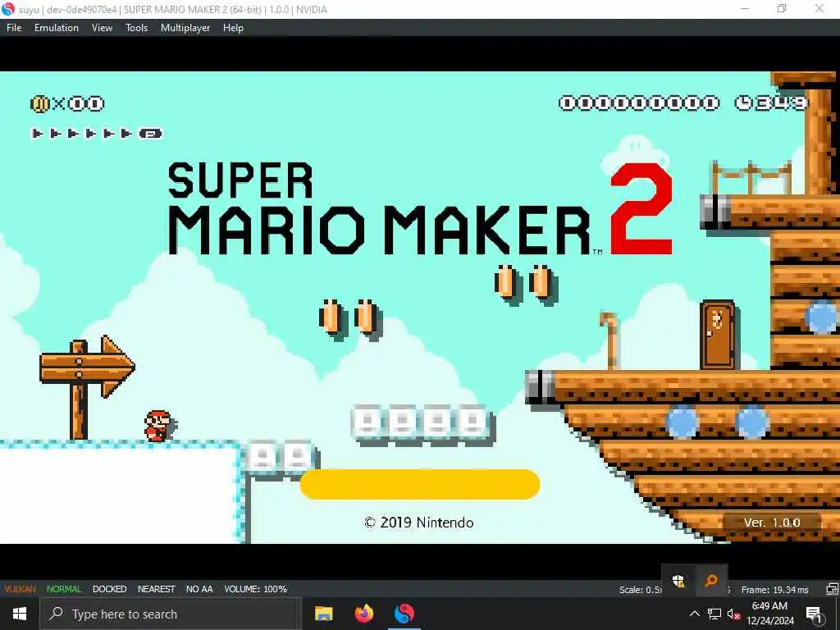Open Windows Security from tray overflow
This screenshot has width=840, height=630.
pyautogui.click(x=678, y=580)
